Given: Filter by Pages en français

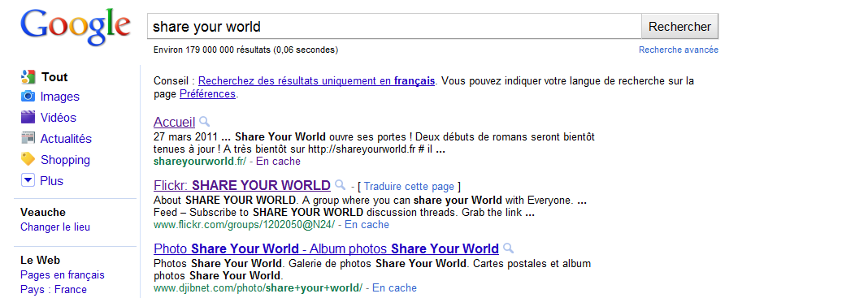Looking at the screenshot, I should pyautogui.click(x=62, y=274).
